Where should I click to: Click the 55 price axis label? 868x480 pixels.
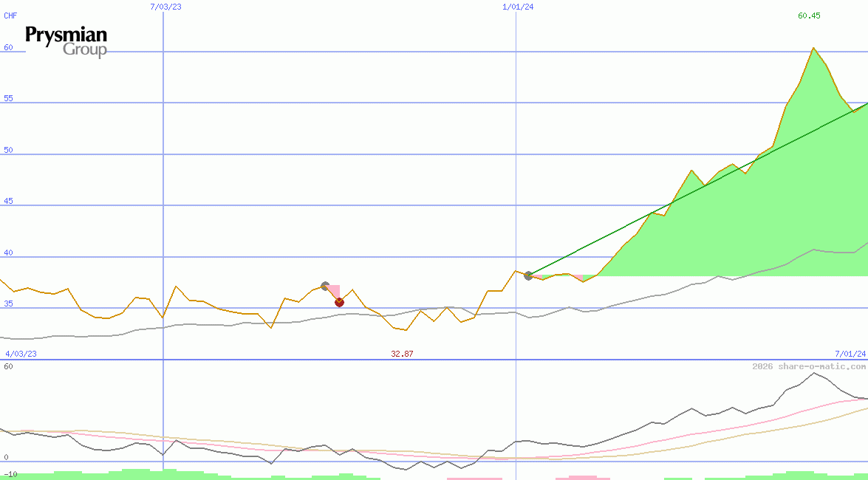click(x=8, y=98)
